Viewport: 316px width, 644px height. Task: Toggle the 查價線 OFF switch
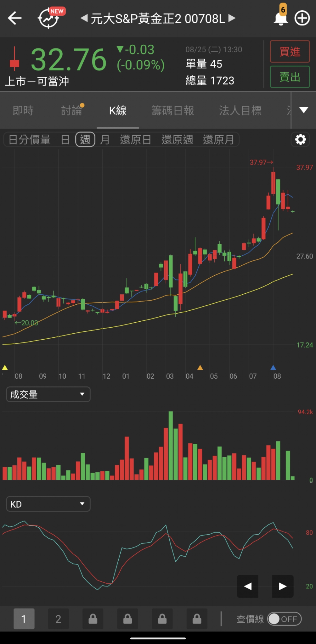coord(284,619)
